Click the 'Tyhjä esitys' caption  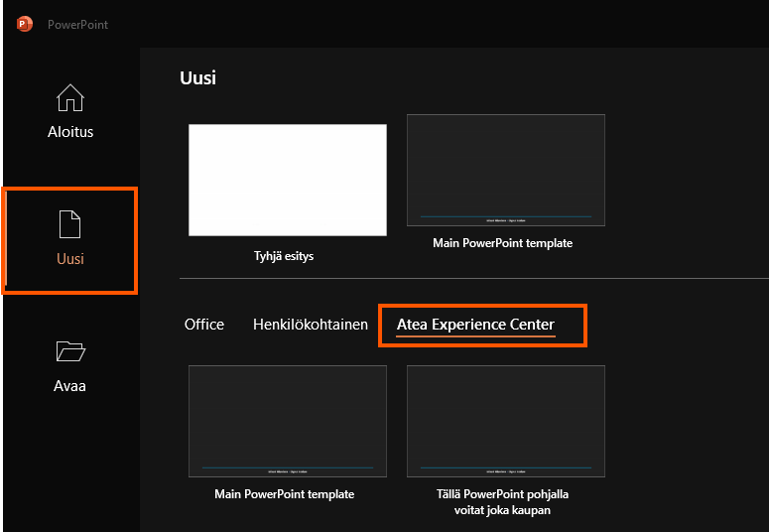[284, 256]
